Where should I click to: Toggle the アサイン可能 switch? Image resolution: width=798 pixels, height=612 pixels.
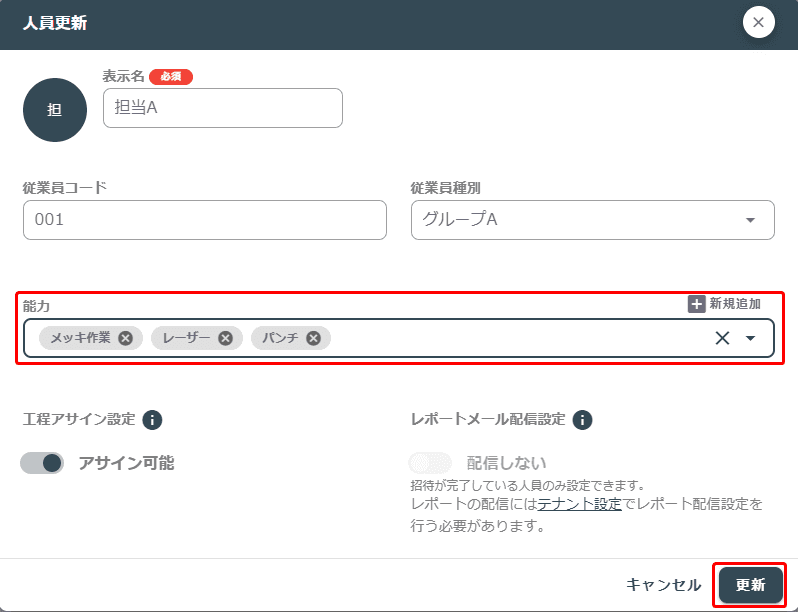42,463
